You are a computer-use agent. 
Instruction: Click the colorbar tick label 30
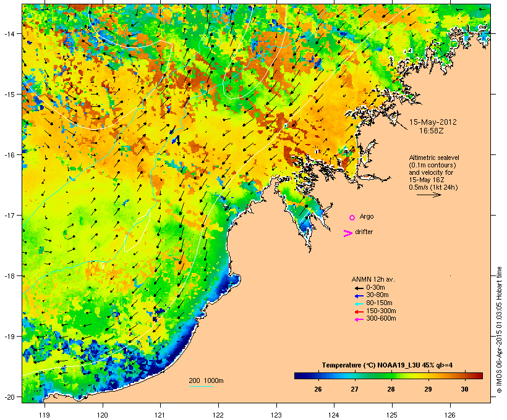coord(464,389)
